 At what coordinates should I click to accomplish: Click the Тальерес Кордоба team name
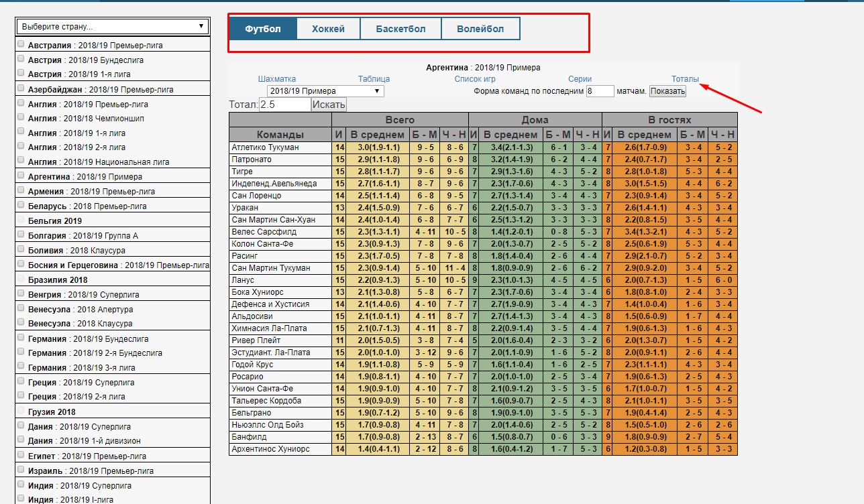point(266,401)
